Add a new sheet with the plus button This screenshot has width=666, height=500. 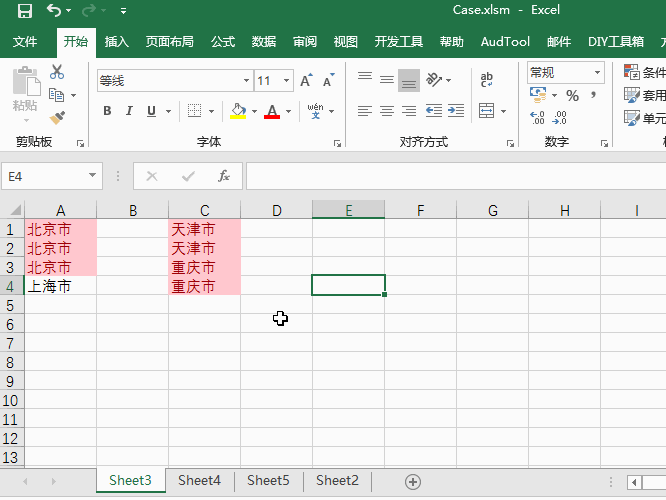(412, 482)
